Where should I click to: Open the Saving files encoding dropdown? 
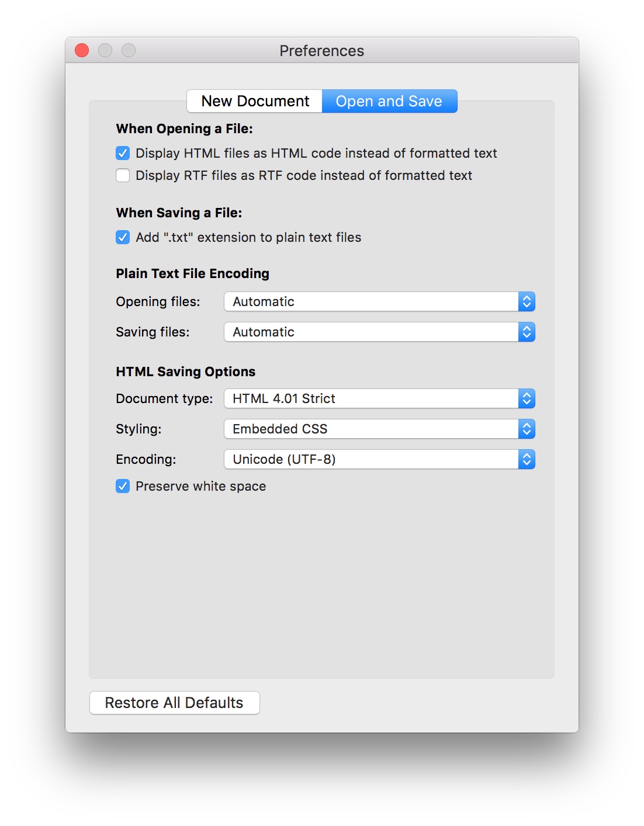(x=372, y=332)
